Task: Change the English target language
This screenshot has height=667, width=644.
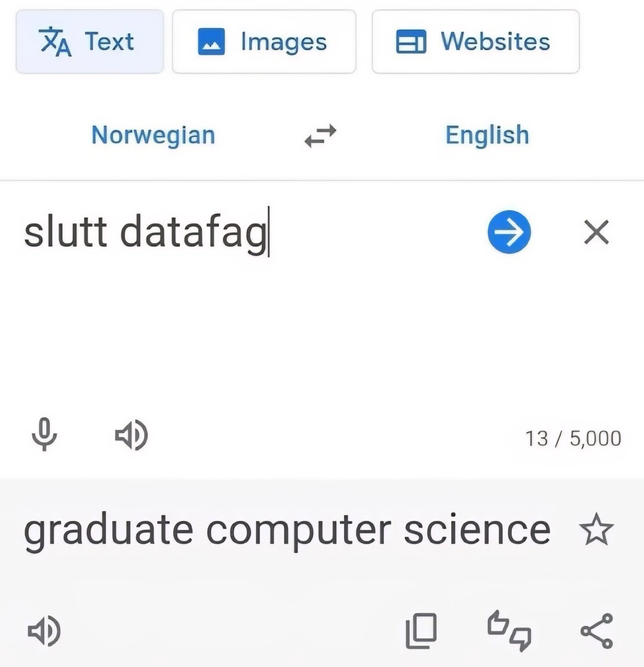Action: (487, 135)
